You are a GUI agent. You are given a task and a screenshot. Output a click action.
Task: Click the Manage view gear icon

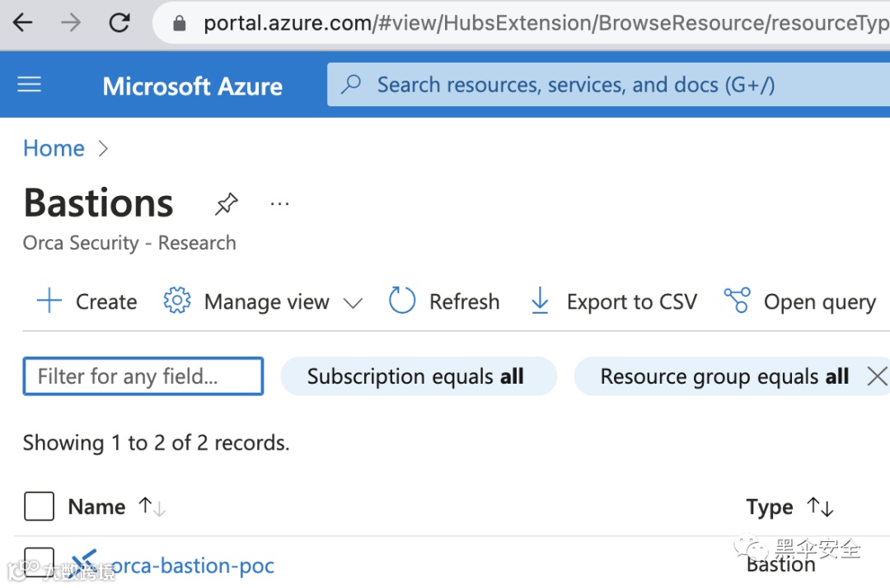176,301
